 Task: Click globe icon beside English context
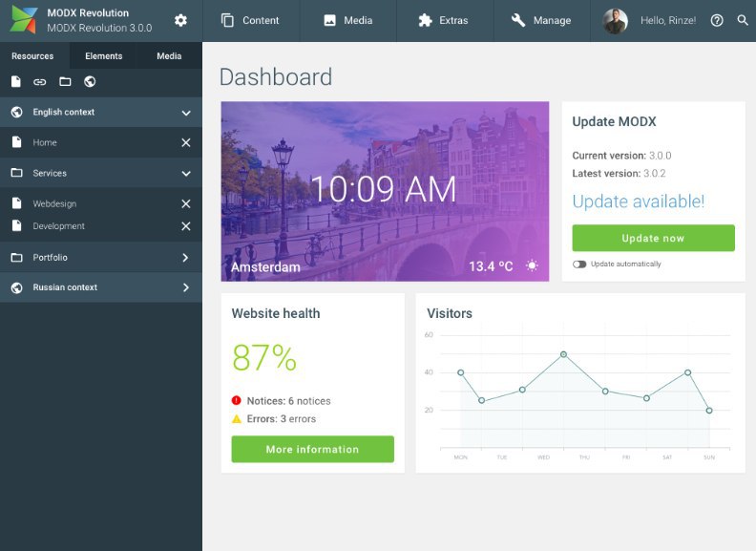coord(17,112)
